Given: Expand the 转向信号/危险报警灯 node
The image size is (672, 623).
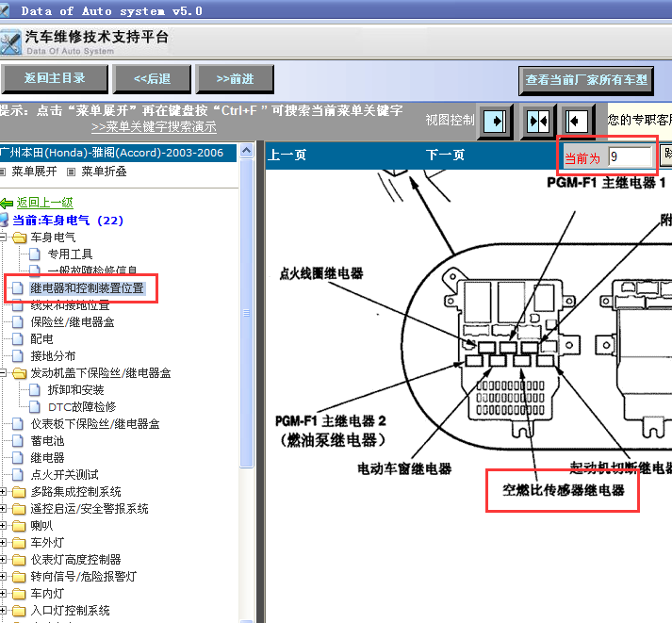Looking at the screenshot, I should click(3, 577).
